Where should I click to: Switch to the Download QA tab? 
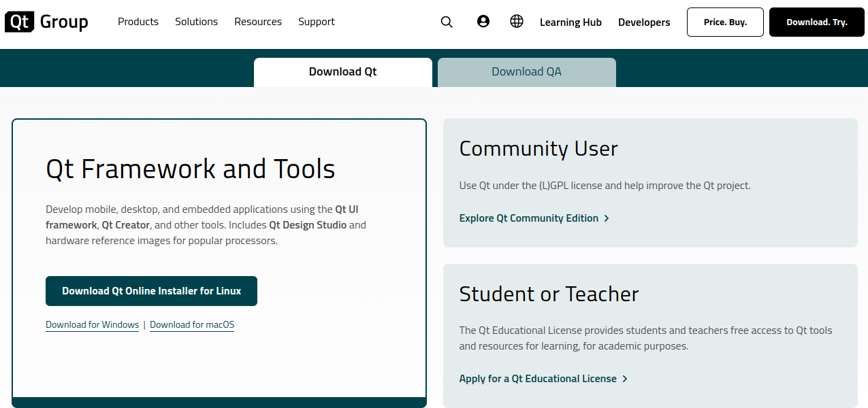[526, 72]
